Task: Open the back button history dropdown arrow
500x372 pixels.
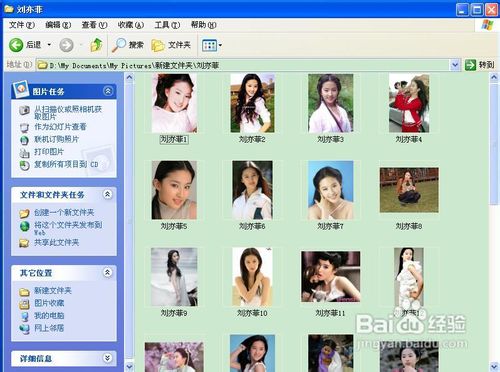Action: click(49, 45)
